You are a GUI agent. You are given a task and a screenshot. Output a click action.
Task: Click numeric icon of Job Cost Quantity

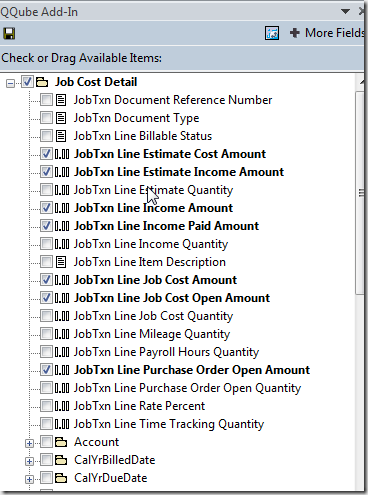pos(62,316)
